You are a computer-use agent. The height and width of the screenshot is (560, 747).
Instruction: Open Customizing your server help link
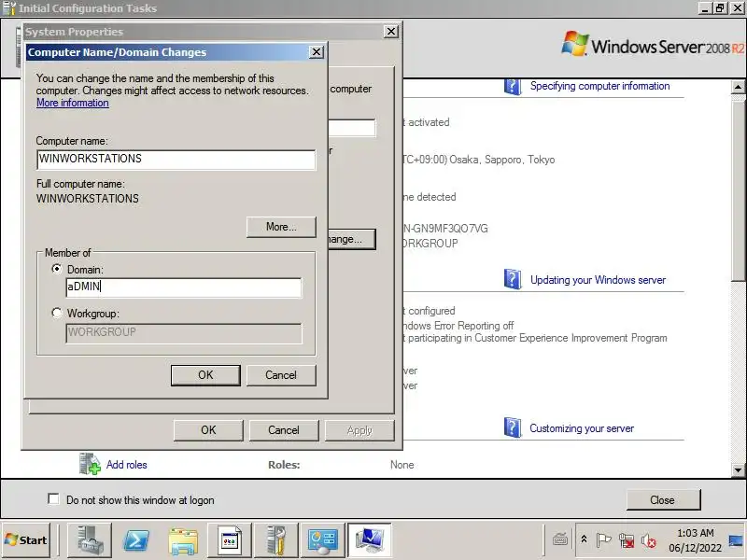(x=582, y=428)
